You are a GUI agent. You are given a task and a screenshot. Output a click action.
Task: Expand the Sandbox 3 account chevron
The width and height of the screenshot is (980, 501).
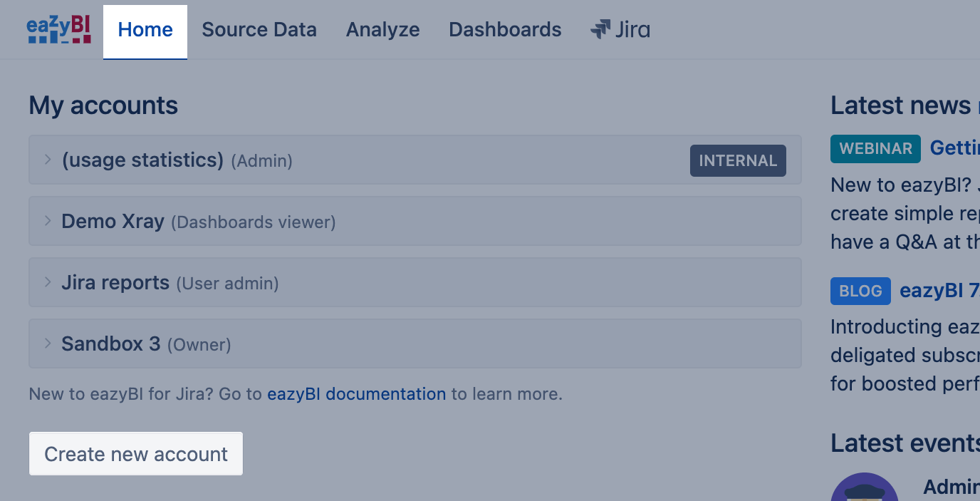(x=48, y=344)
